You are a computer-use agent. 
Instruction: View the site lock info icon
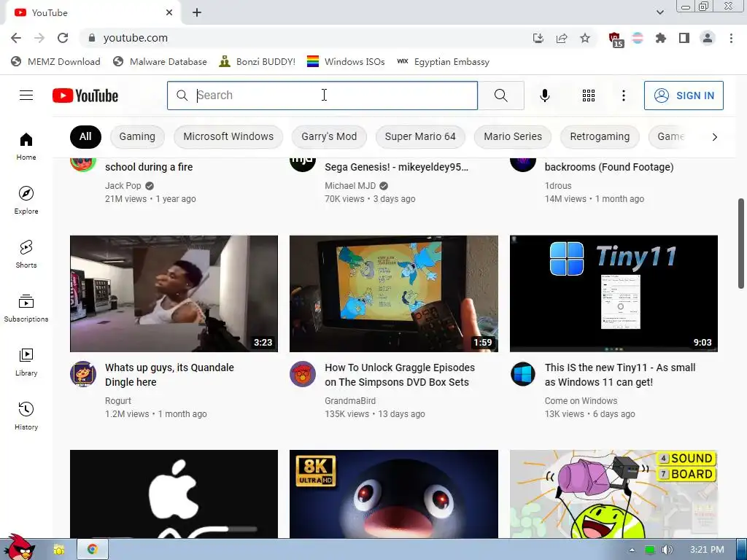click(x=92, y=38)
